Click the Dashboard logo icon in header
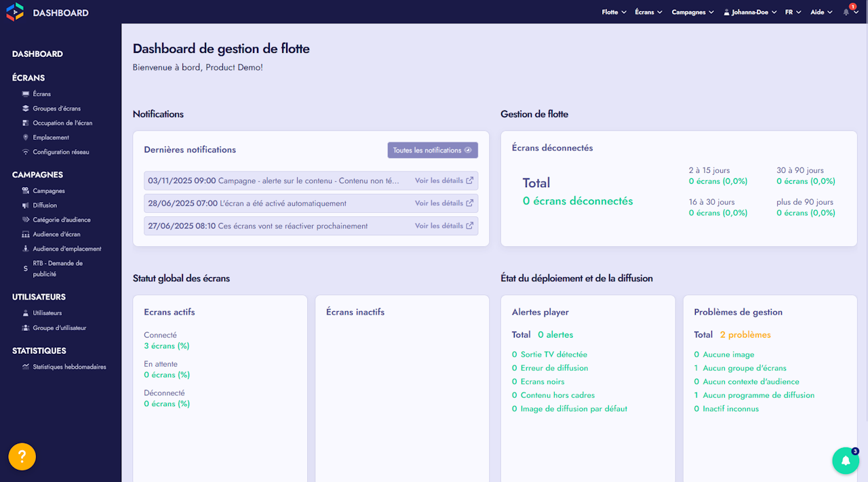 [15, 12]
